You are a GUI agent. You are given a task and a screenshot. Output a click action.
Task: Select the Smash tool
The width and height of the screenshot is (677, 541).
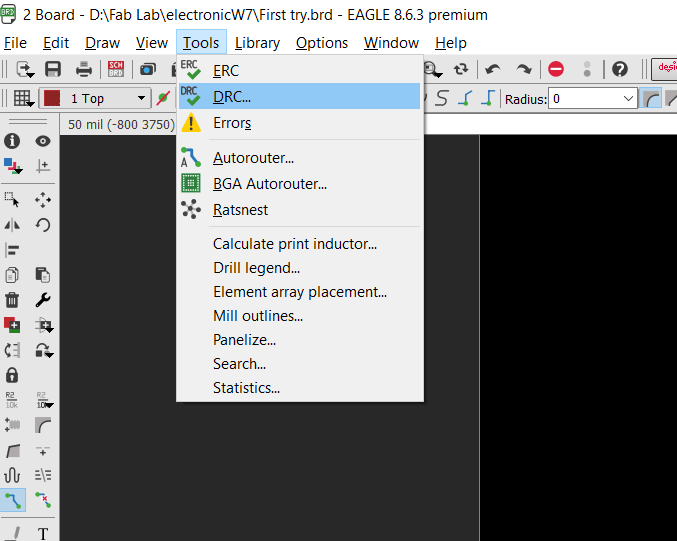(12, 425)
